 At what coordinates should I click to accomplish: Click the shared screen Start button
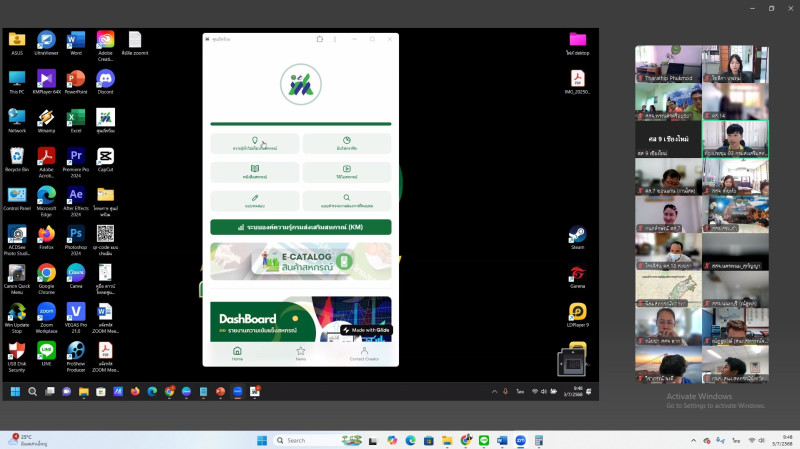tap(15, 391)
